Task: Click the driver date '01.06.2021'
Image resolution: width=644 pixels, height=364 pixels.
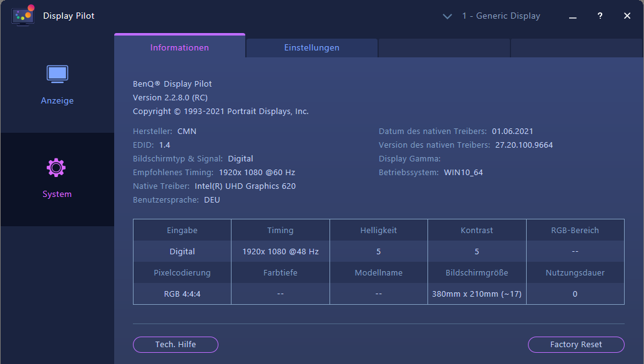Action: point(512,132)
